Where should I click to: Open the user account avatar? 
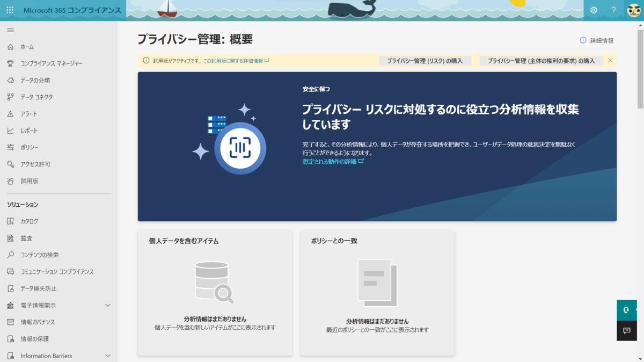tap(634, 10)
